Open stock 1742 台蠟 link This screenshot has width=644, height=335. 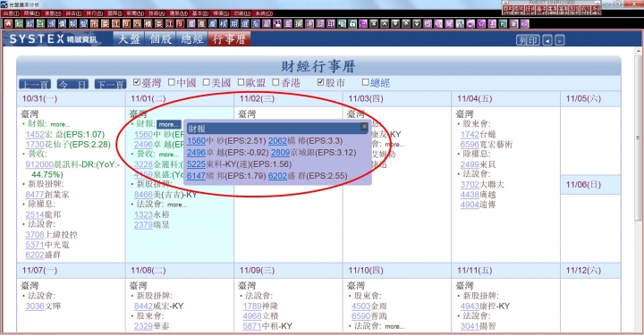(x=470, y=135)
